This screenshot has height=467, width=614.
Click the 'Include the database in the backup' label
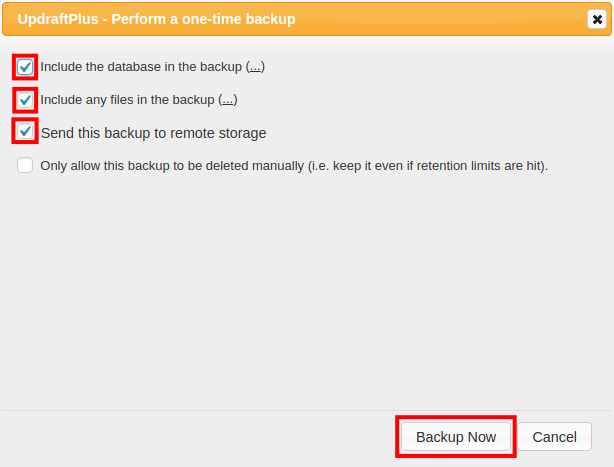click(140, 67)
